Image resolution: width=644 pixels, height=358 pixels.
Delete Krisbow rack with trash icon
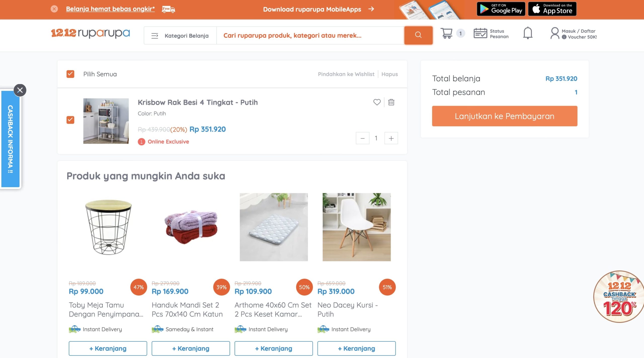[x=391, y=102]
